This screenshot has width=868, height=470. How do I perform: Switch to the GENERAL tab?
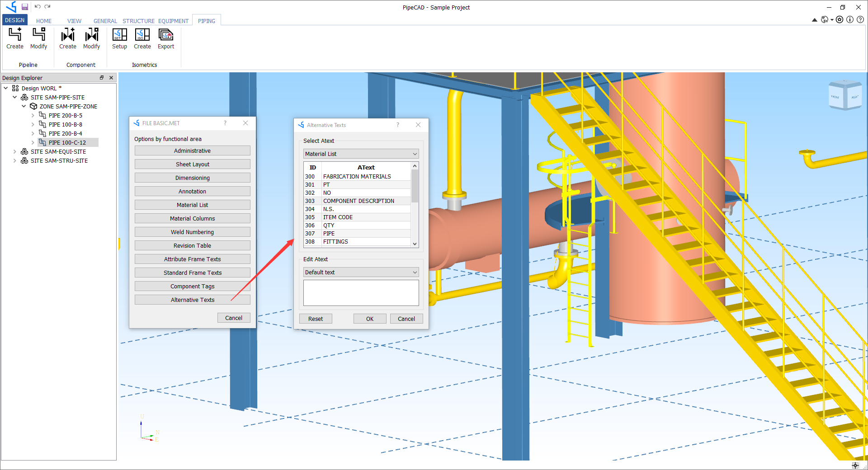click(105, 21)
